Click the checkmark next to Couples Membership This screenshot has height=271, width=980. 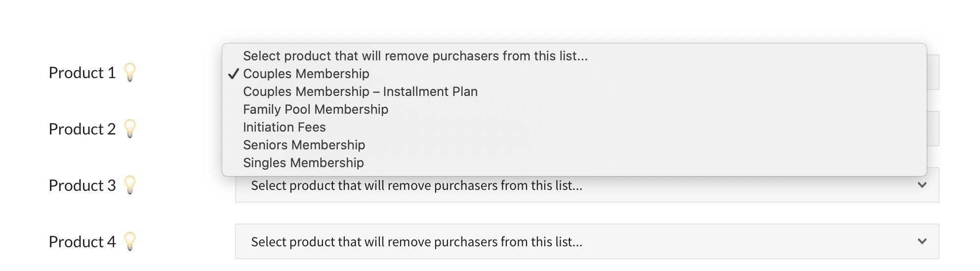pos(234,74)
